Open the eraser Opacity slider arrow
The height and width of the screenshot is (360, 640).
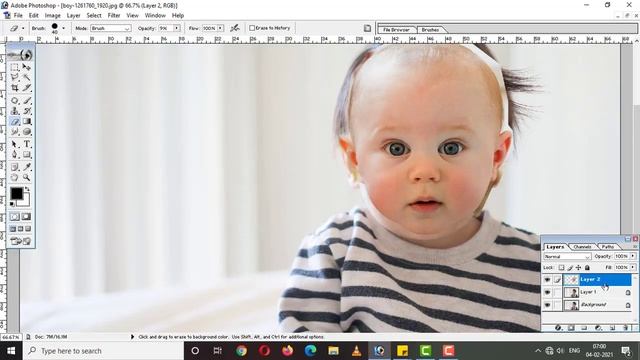click(x=177, y=28)
